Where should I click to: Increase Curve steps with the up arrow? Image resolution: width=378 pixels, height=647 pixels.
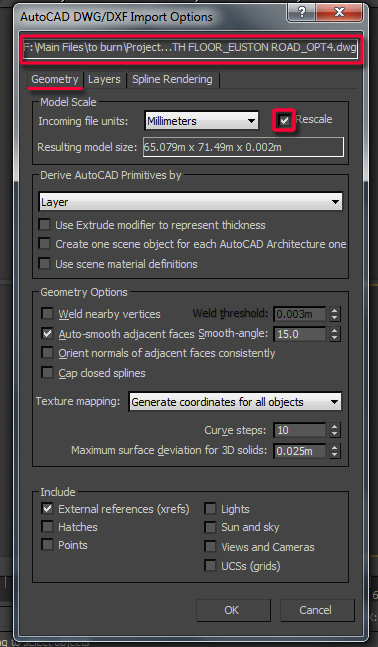click(x=335, y=427)
